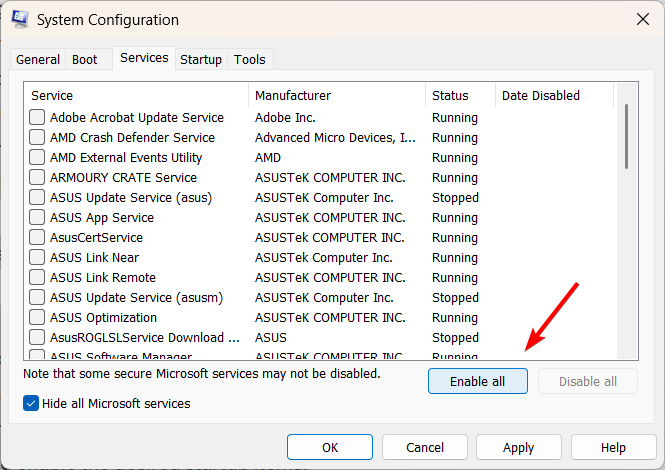Select the Adobe Acrobat Update Service name

pos(137,118)
